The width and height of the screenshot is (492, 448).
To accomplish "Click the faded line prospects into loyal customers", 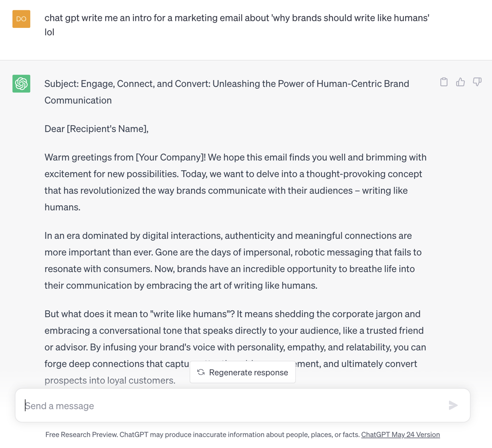I will pyautogui.click(x=110, y=380).
